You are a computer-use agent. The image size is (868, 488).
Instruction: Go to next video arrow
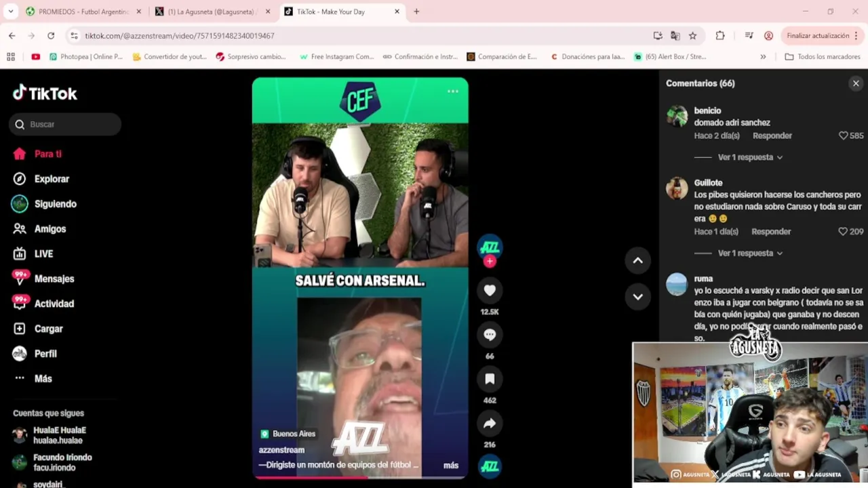[637, 296]
